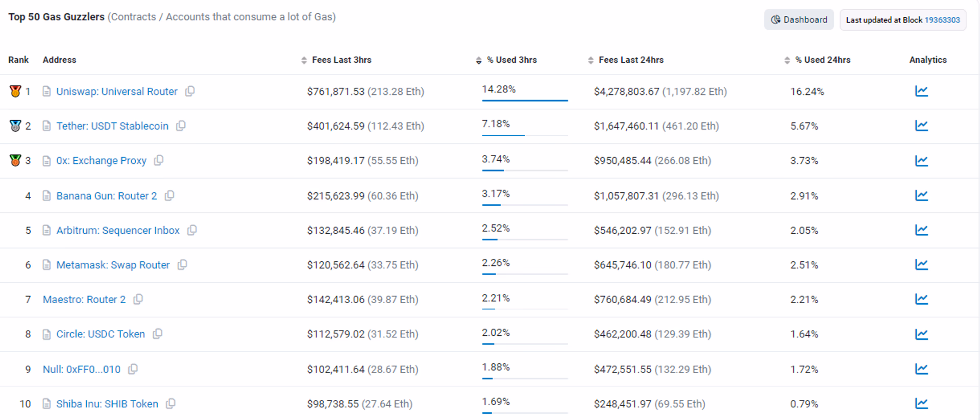Viewport: 980px width, 420px height.
Task: Sort table by % Used 24hrs
Action: point(817,60)
